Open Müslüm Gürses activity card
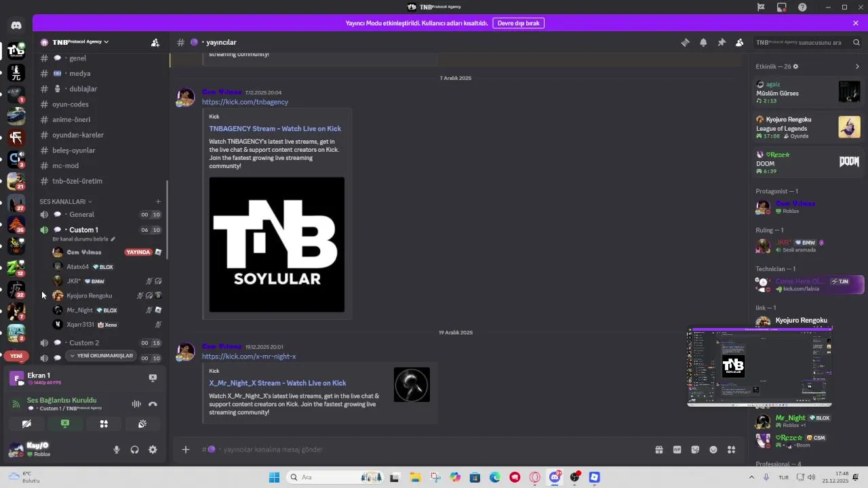 click(808, 92)
